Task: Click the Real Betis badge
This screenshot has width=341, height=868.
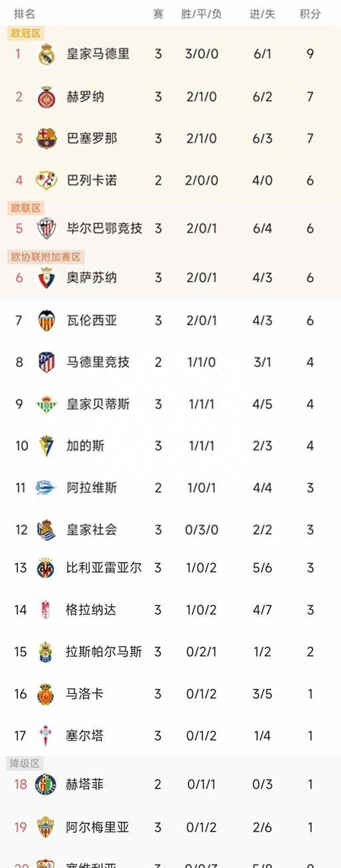Action: click(x=46, y=404)
